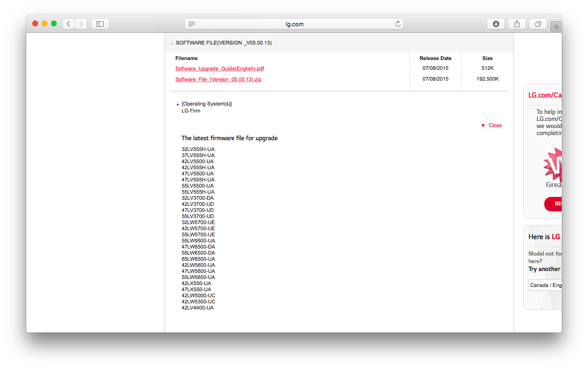Open a new tab with plus button
Screen dimensions: 588x370
click(x=556, y=27)
